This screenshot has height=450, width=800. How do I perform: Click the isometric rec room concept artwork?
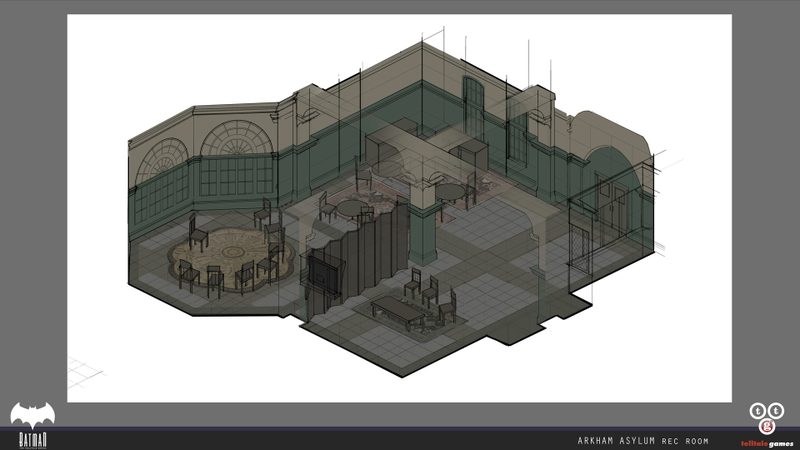(399, 208)
